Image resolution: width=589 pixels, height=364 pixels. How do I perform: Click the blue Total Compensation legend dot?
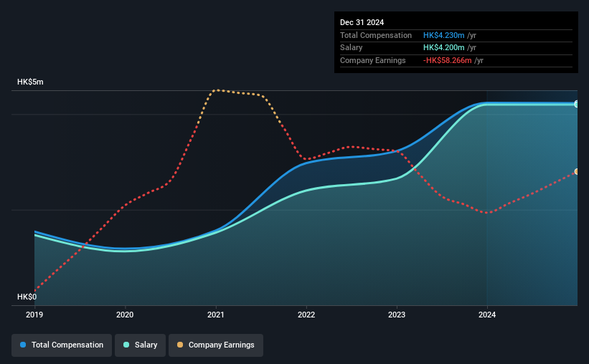click(23, 345)
